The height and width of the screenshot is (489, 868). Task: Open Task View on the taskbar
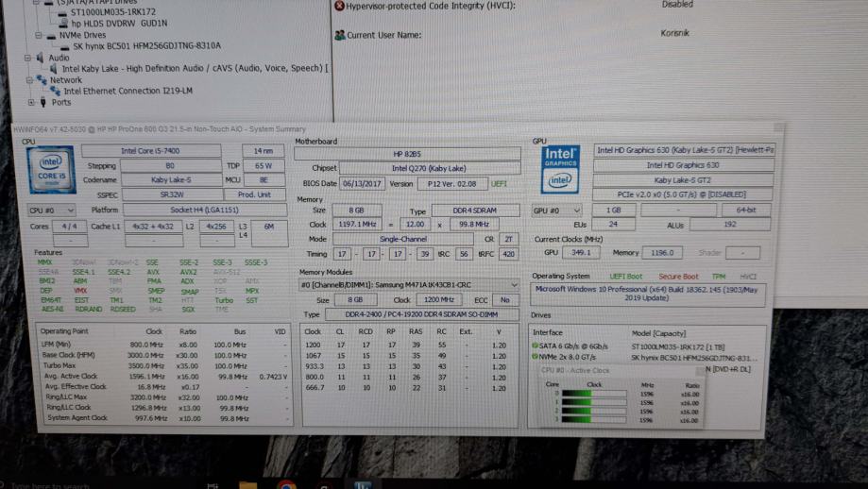point(213,485)
